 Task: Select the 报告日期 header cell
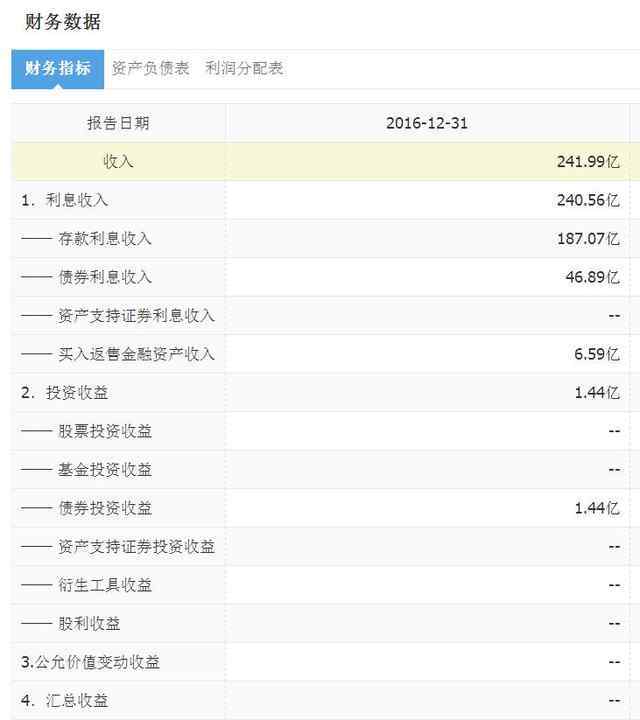[x=118, y=123]
